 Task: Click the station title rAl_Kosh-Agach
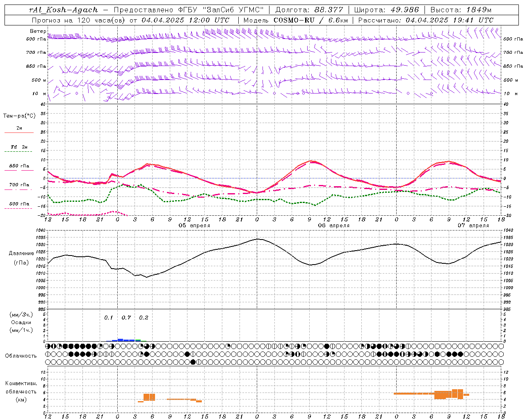click(64, 10)
